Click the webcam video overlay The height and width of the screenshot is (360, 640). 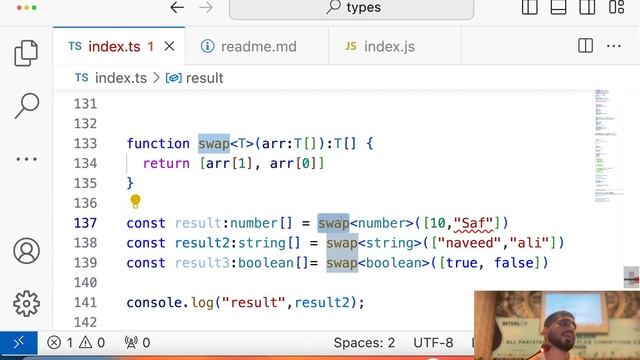pos(557,325)
